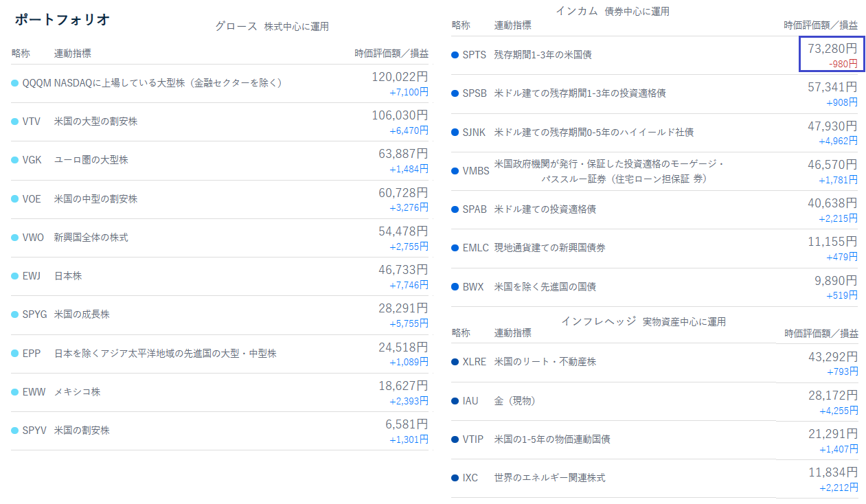Select the SPSB ticker symbol
Screen dimensions: 866x504
pos(474,93)
